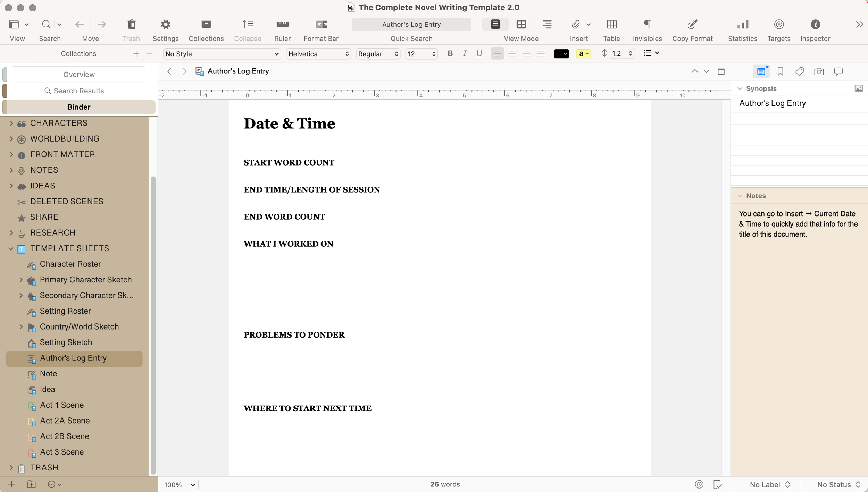Open the Comments bubble icon in the inspector
This screenshot has height=492, width=868.
[838, 71]
